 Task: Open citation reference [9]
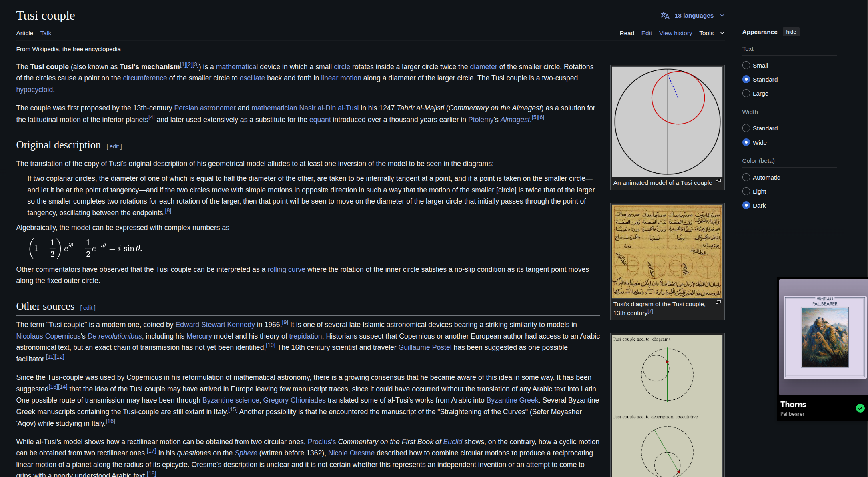pos(285,323)
